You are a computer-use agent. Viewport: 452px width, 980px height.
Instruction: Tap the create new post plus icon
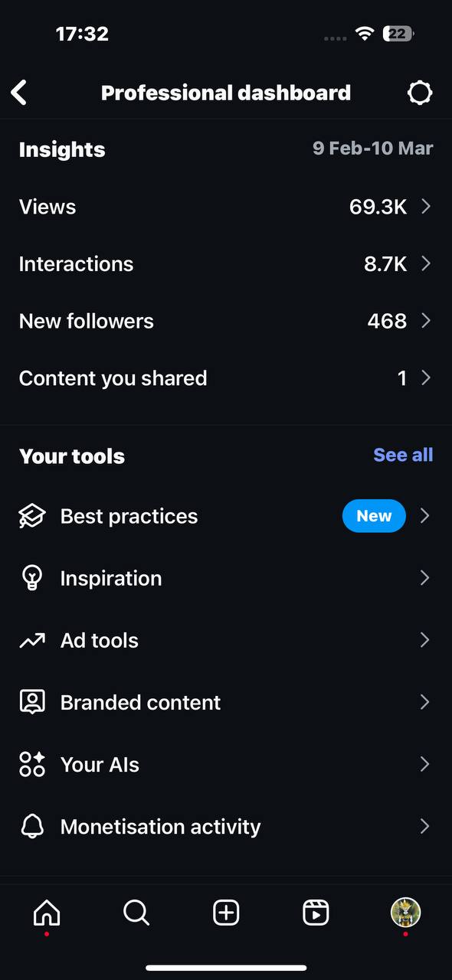point(226,913)
